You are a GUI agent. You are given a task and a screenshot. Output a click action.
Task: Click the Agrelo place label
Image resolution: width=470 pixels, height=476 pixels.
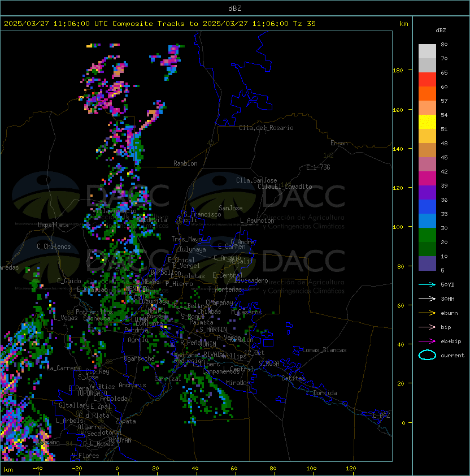[138, 340]
